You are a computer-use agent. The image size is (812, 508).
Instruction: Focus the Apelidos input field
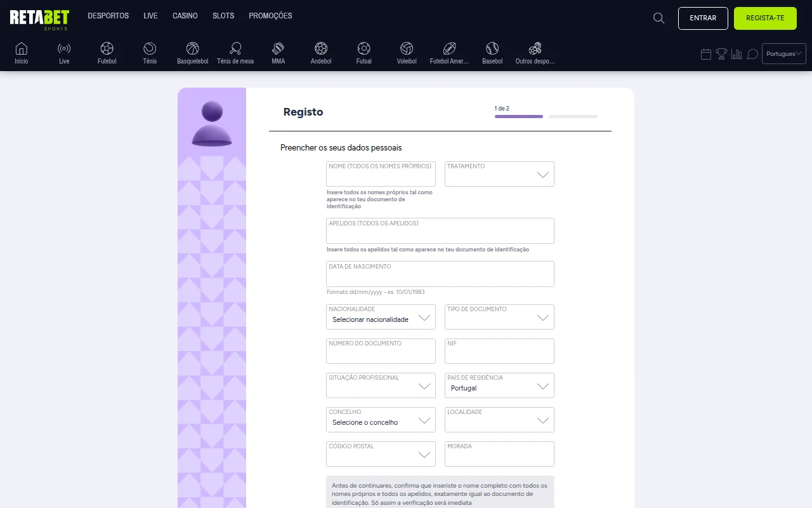(440, 231)
